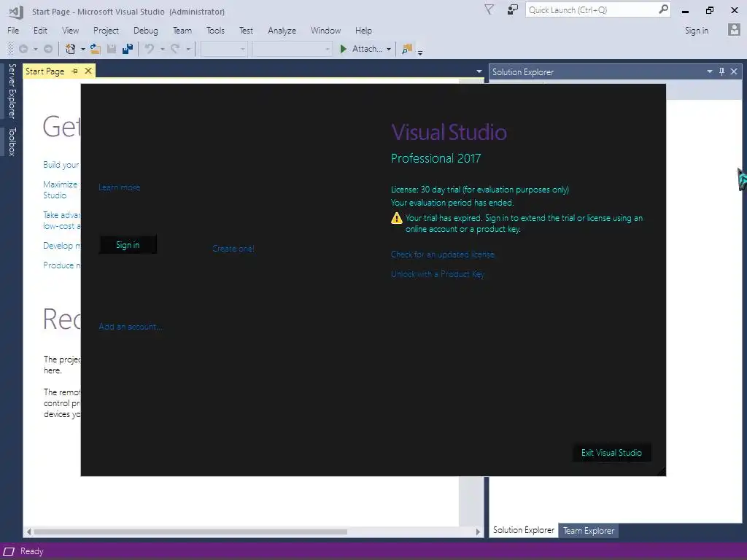Open the toolbar options overflow arrow
Viewport: 747px width, 560px height.
(420, 52)
